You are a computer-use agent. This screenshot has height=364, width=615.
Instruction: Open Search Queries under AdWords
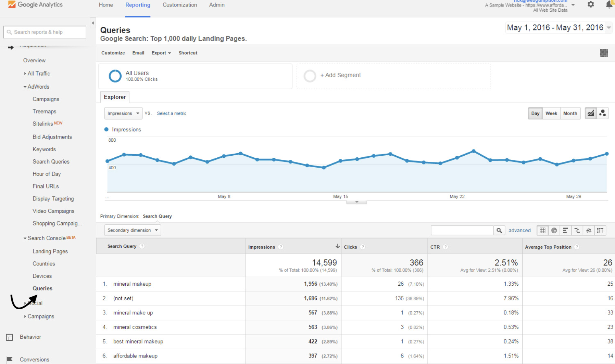pyautogui.click(x=51, y=161)
